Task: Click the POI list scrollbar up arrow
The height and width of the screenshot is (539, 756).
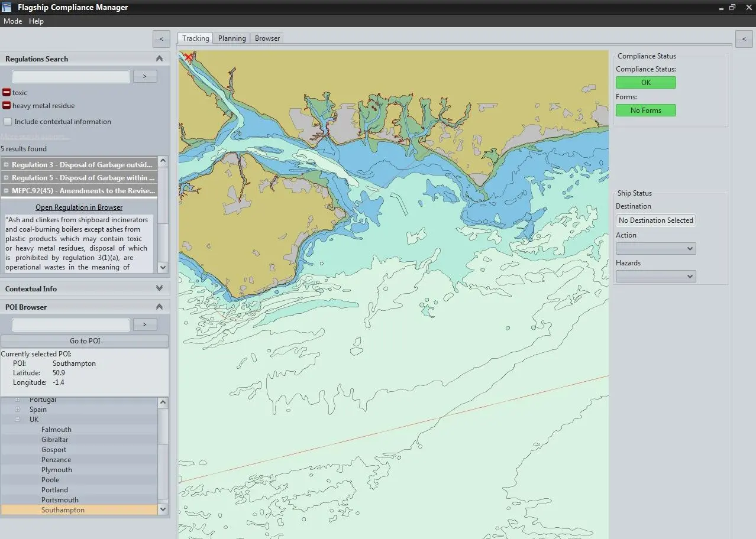Action: (x=163, y=402)
